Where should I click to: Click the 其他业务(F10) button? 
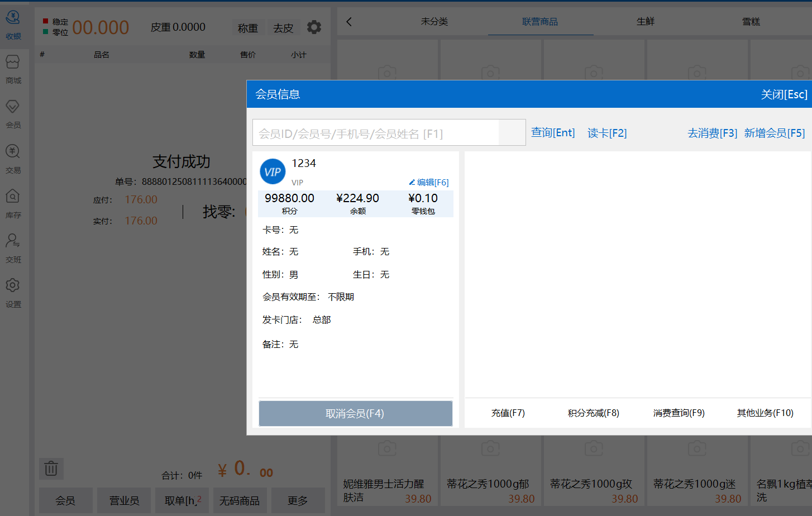765,413
